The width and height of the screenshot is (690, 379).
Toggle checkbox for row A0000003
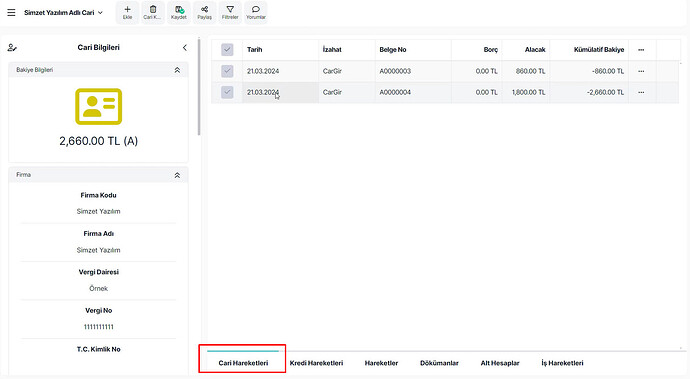(227, 71)
